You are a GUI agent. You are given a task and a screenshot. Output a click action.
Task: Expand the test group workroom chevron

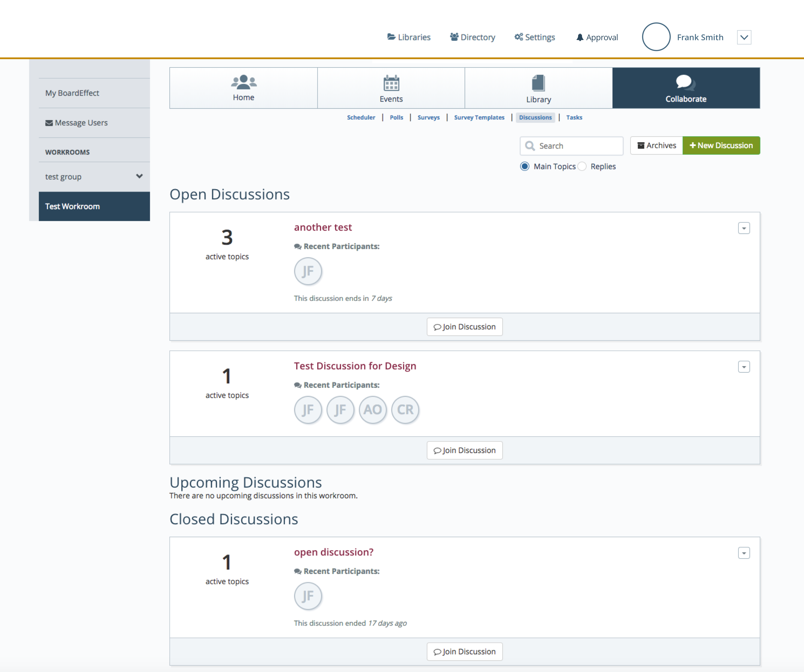139,176
